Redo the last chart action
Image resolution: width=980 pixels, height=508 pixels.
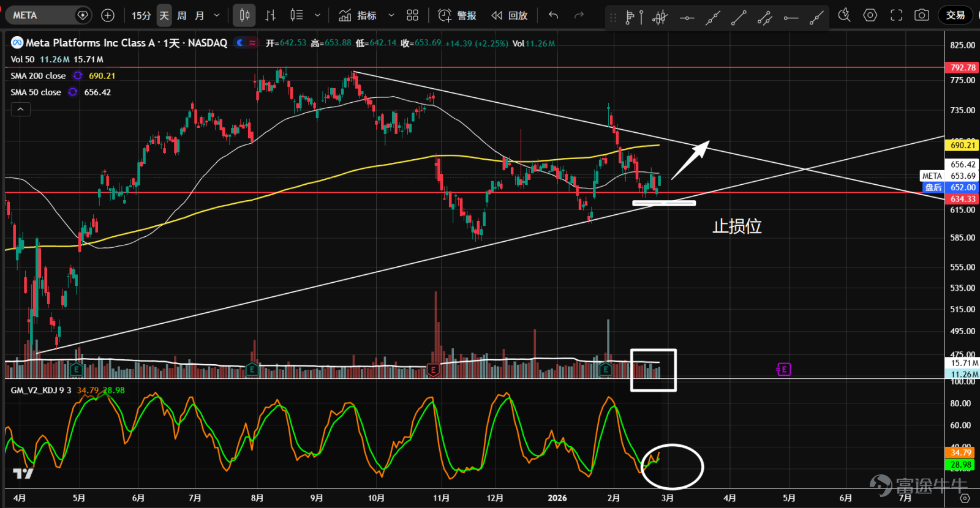[x=579, y=15]
